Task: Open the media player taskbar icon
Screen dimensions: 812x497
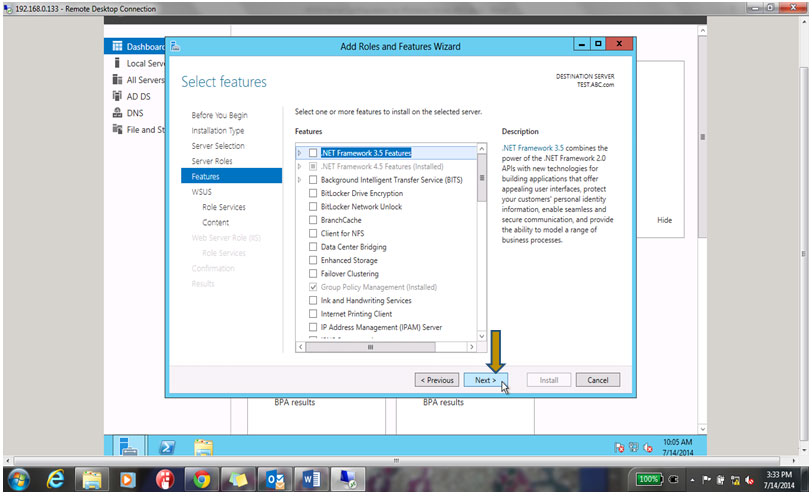Action: (127, 480)
